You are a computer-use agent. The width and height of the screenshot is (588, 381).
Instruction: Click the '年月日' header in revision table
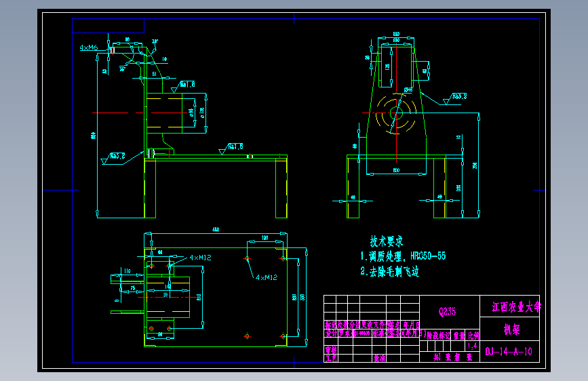tap(412, 325)
